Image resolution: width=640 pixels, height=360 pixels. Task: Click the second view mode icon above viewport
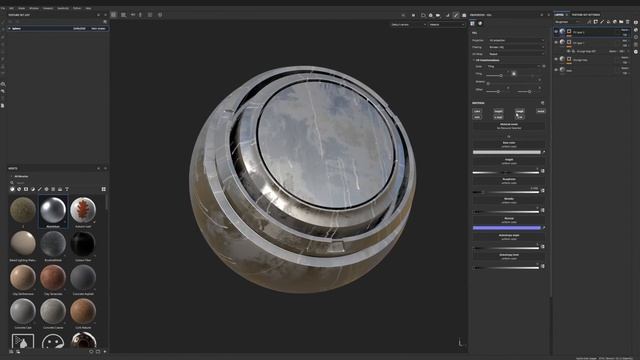pos(123,15)
